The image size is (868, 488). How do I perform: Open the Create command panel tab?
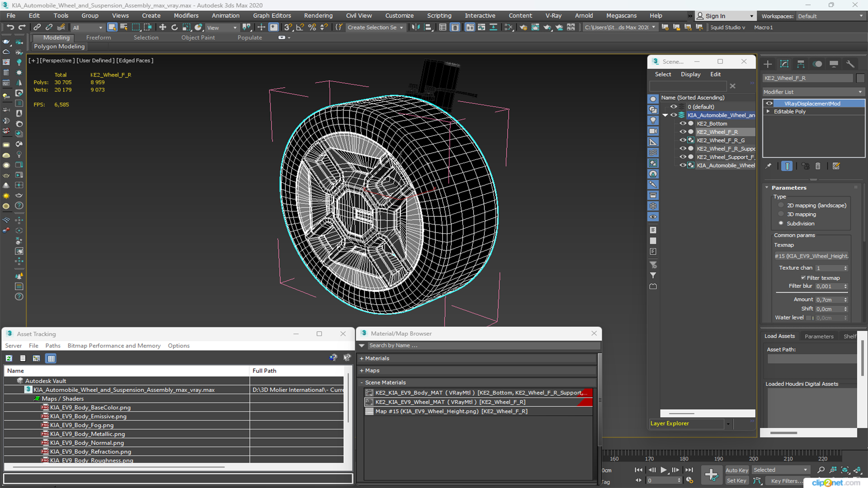(x=768, y=64)
